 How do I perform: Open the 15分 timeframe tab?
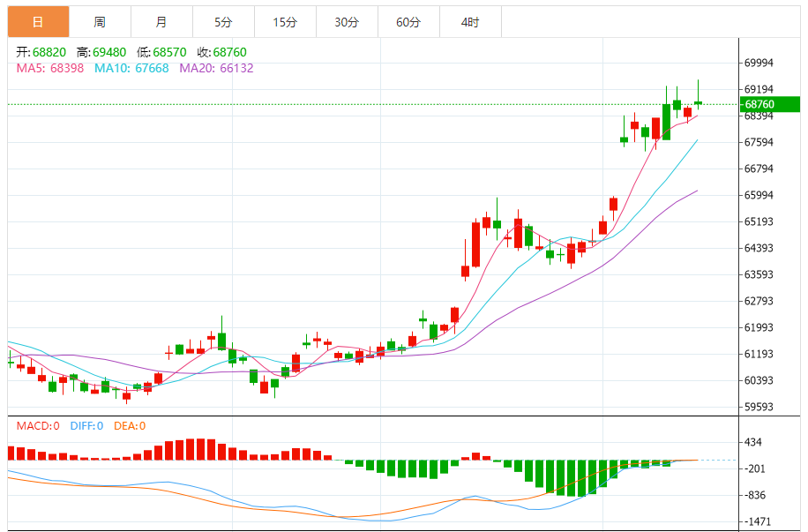tap(286, 22)
